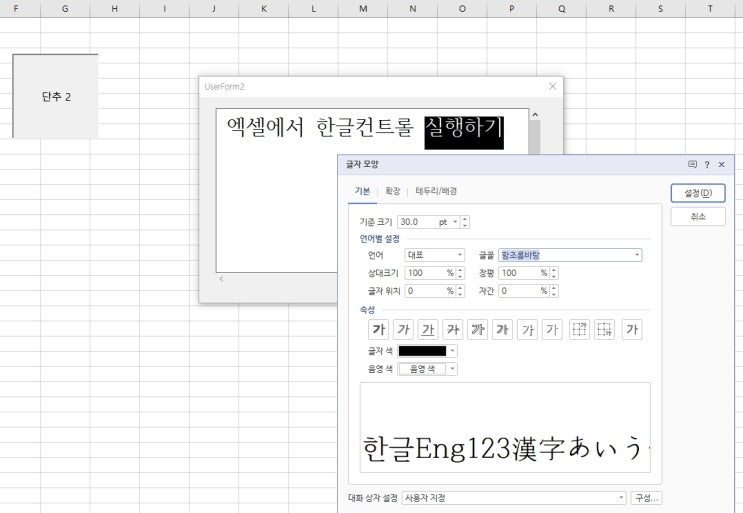Adjust the 기준 크기 spinner arrows
Viewport: 743px width, 513px height.
pos(465,222)
